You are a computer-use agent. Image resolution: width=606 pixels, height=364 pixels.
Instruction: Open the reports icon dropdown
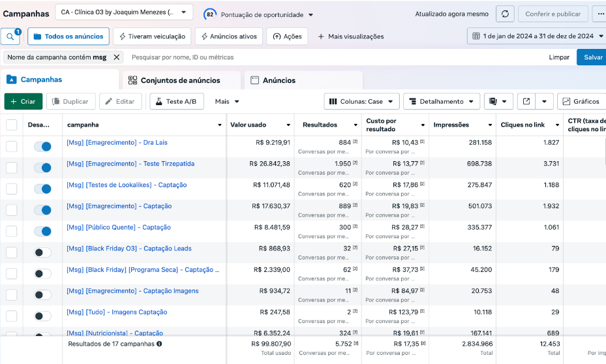(x=498, y=102)
